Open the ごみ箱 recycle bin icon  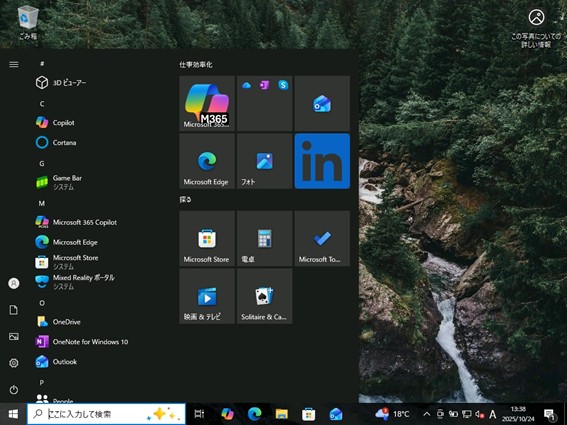tap(28, 22)
